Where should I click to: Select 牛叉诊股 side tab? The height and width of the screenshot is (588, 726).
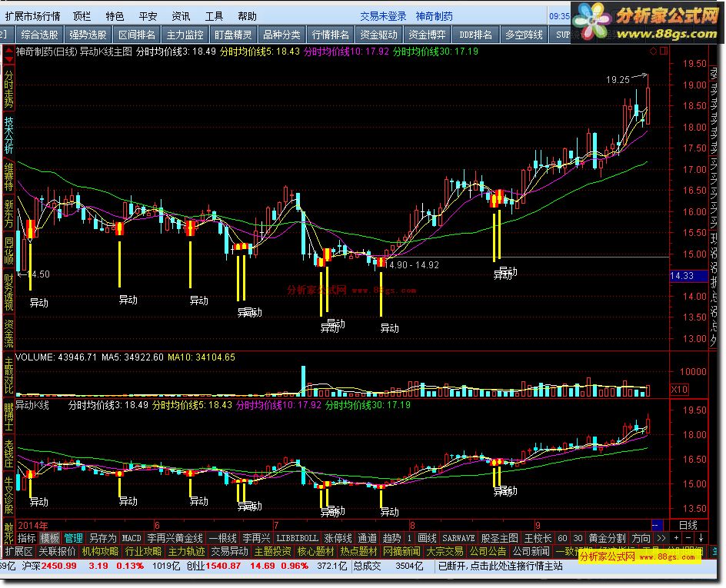[x=8, y=496]
